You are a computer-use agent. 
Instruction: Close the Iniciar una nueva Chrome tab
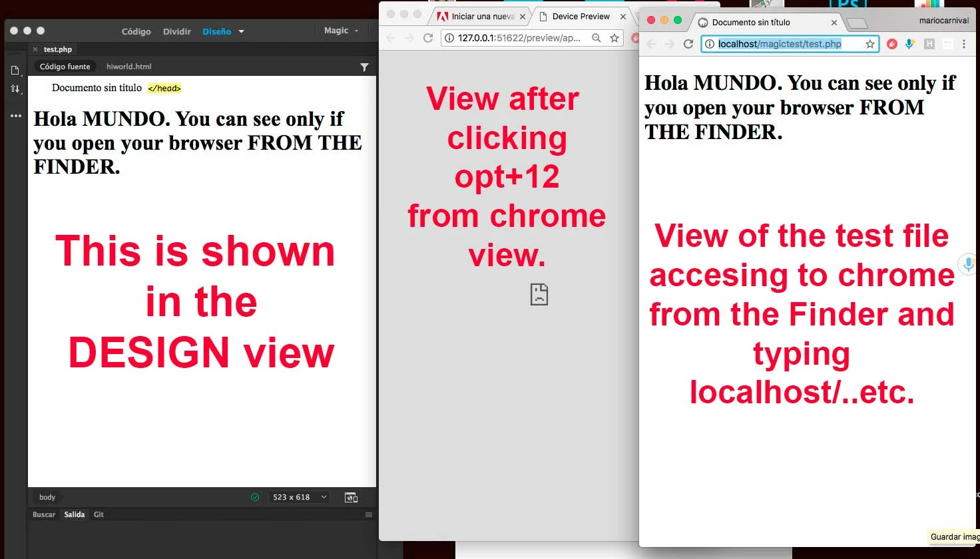coord(523,17)
